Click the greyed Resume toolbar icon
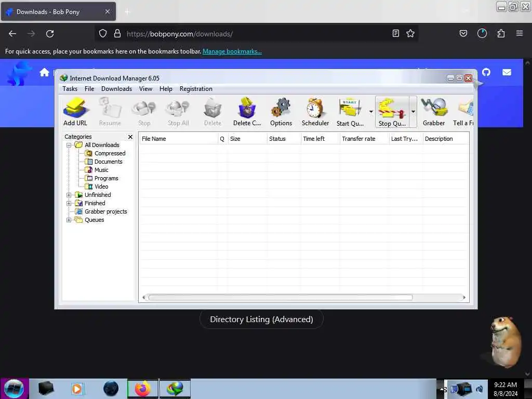 pos(110,112)
